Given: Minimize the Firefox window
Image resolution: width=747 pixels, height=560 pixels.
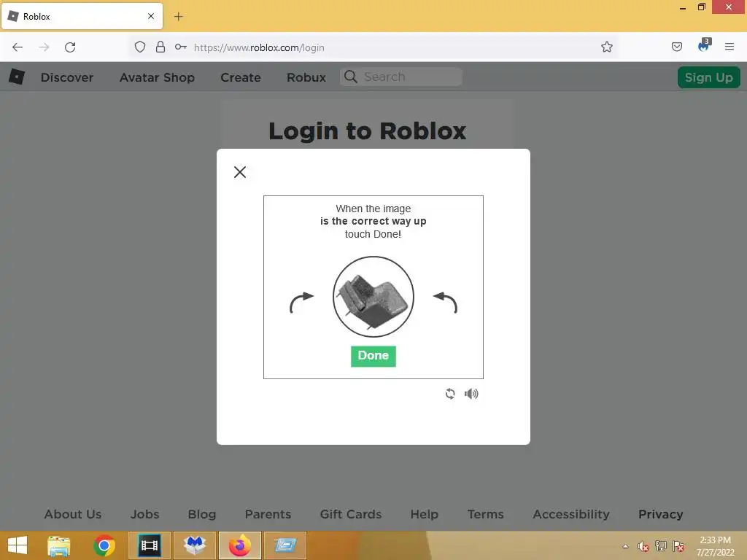Looking at the screenshot, I should 682,7.
